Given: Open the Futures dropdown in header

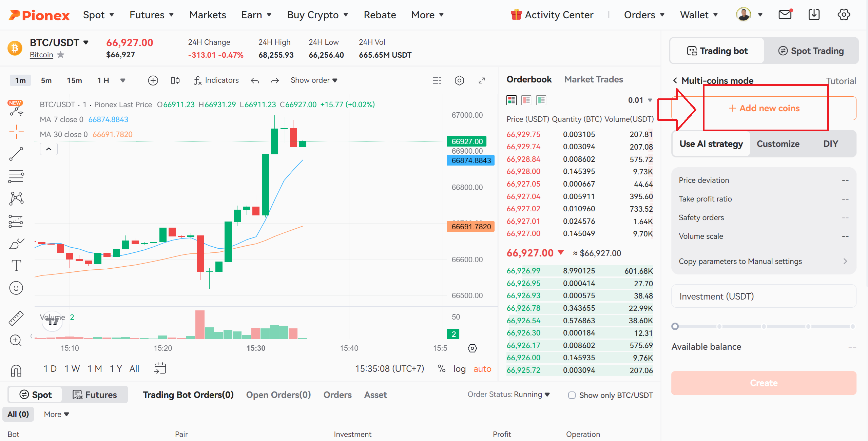Looking at the screenshot, I should click(x=152, y=15).
